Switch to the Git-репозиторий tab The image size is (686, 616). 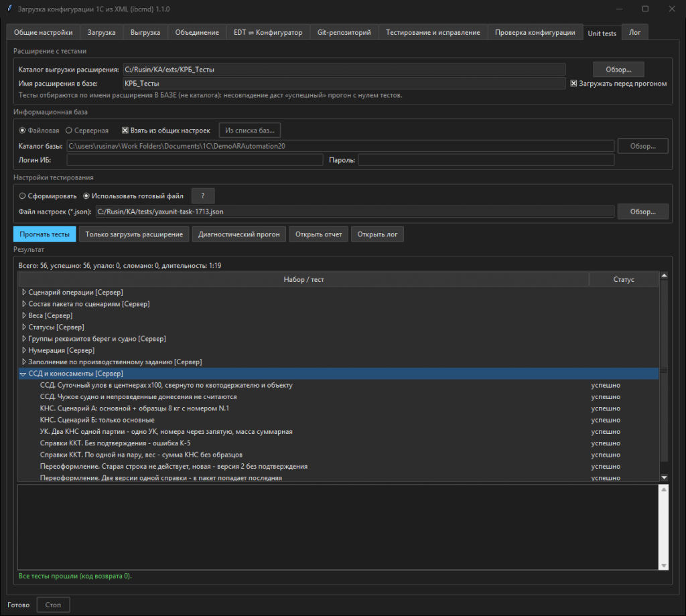[x=344, y=32]
